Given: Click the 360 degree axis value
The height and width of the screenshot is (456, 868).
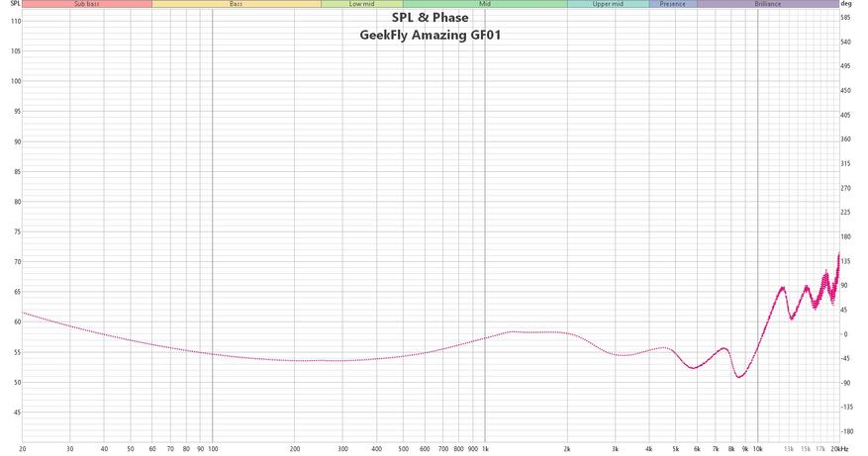Looking at the screenshot, I should click(x=845, y=139).
